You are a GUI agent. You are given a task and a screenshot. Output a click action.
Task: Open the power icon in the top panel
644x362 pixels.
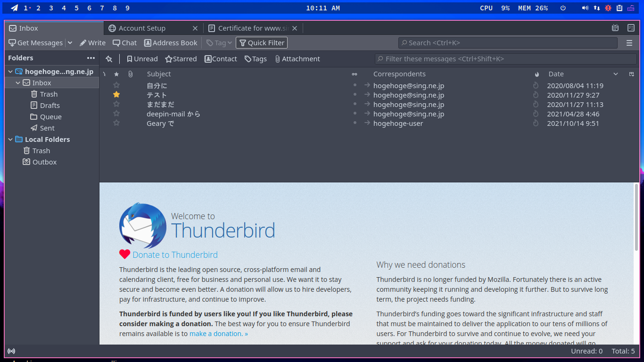tap(563, 8)
